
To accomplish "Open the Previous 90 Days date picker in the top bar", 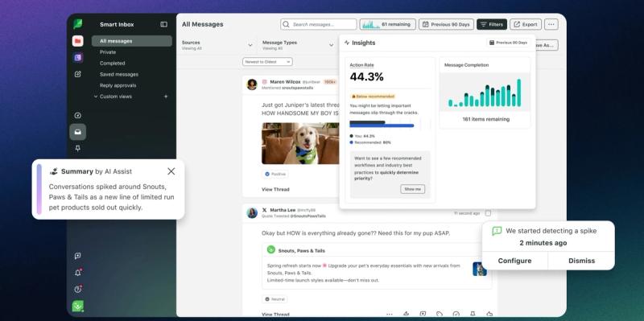I will [x=446, y=24].
